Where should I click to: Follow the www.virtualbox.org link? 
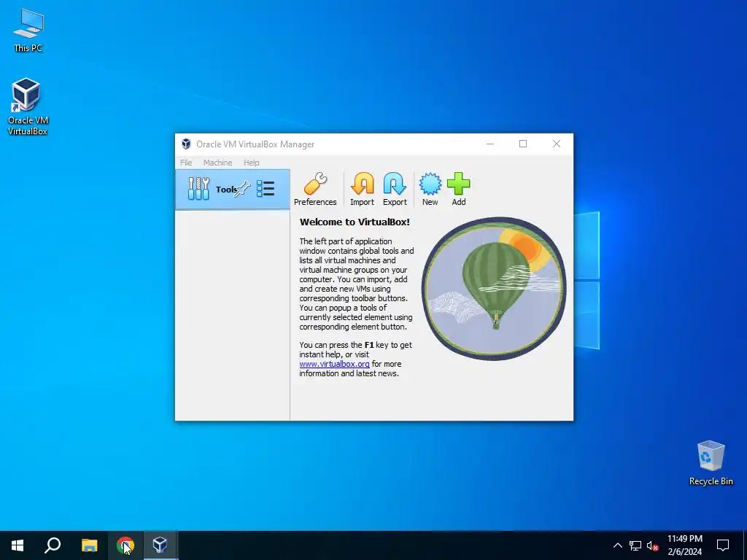(334, 364)
